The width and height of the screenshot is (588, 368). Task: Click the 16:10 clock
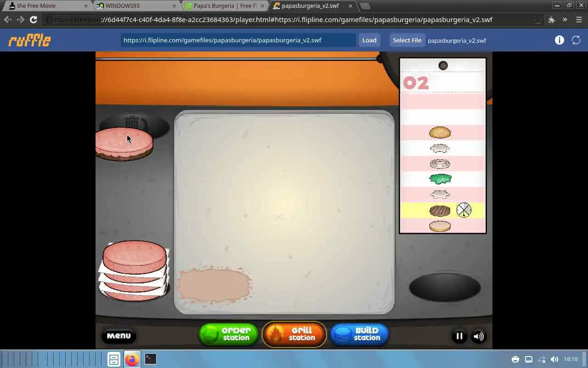click(x=571, y=359)
